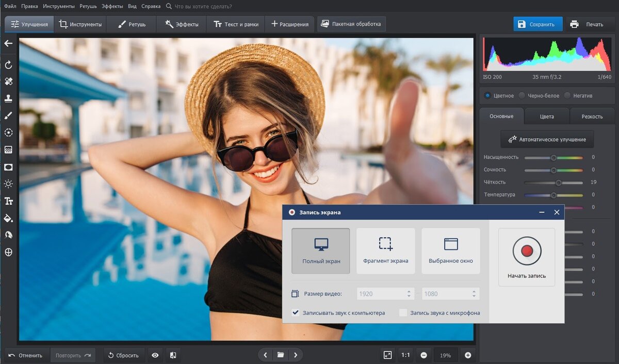Pick the brush tool in left sidebar
The height and width of the screenshot is (364, 619).
pyautogui.click(x=8, y=115)
